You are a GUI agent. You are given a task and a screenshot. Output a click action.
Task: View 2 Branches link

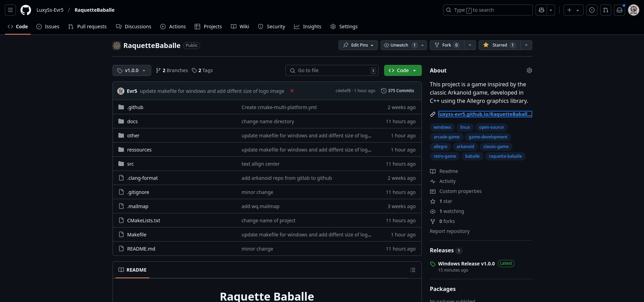pyautogui.click(x=172, y=70)
